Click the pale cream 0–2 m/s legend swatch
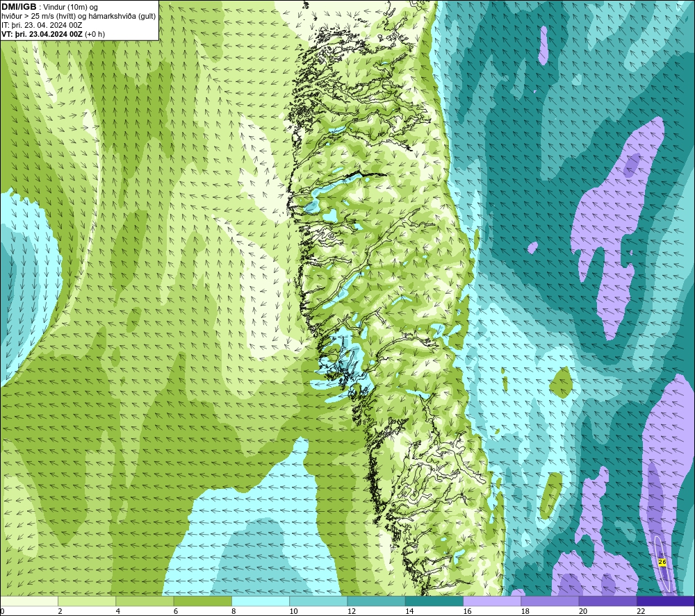695x616 pixels. tap(28, 601)
